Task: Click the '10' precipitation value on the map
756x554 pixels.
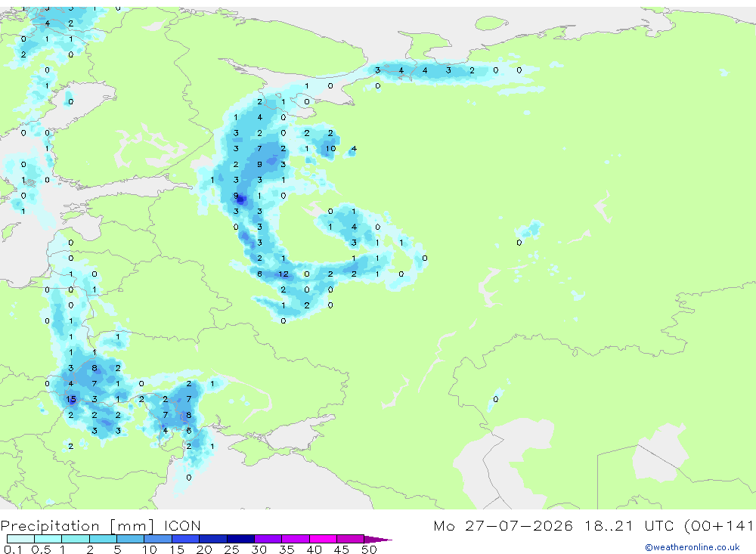Action: 330,148
